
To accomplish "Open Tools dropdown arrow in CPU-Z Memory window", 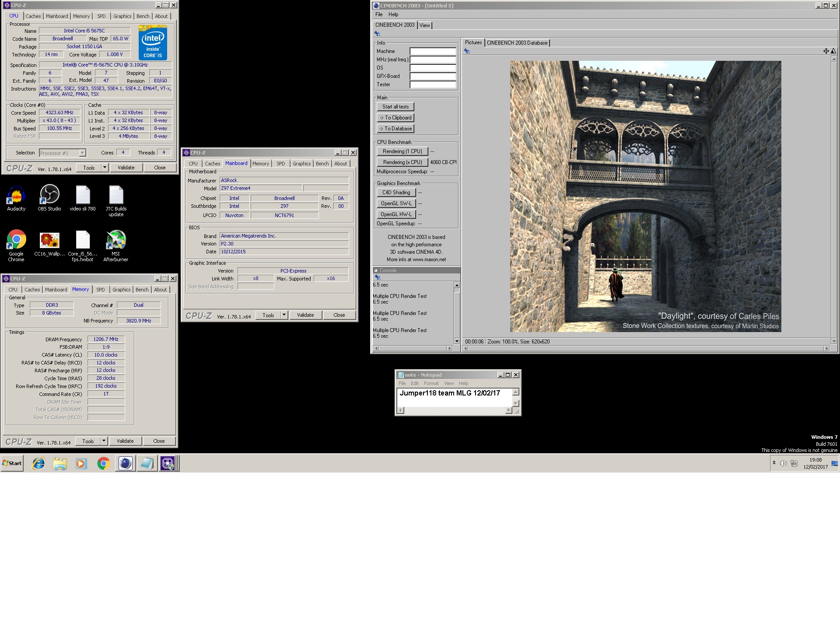I will click(104, 441).
